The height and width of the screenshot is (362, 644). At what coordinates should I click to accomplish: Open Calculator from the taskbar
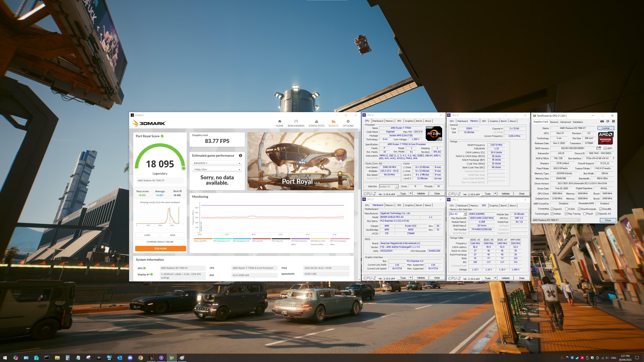click(x=67, y=358)
